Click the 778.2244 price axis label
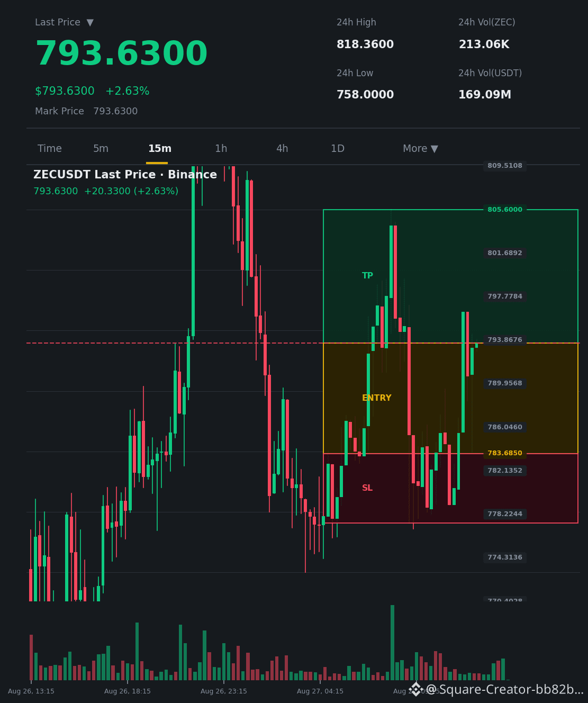The height and width of the screenshot is (703, 588). (x=505, y=514)
